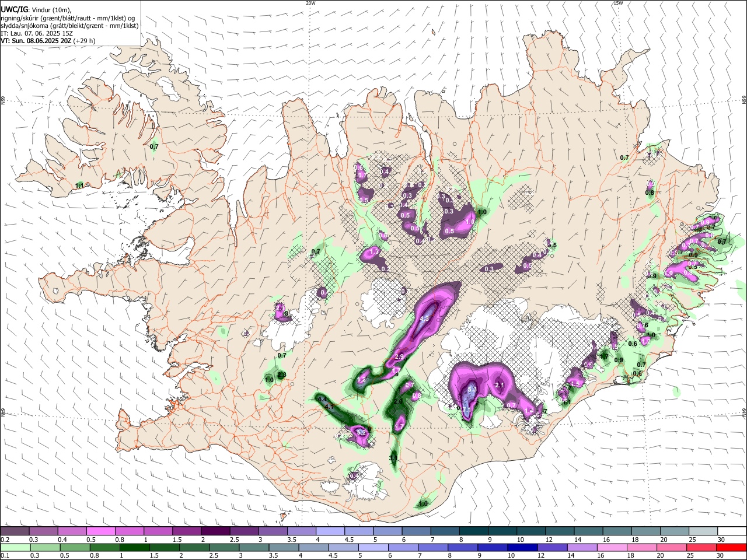Image resolution: width=747 pixels, height=560 pixels.
Task: Click the '20W' longitude label
Action: pyautogui.click(x=310, y=3)
